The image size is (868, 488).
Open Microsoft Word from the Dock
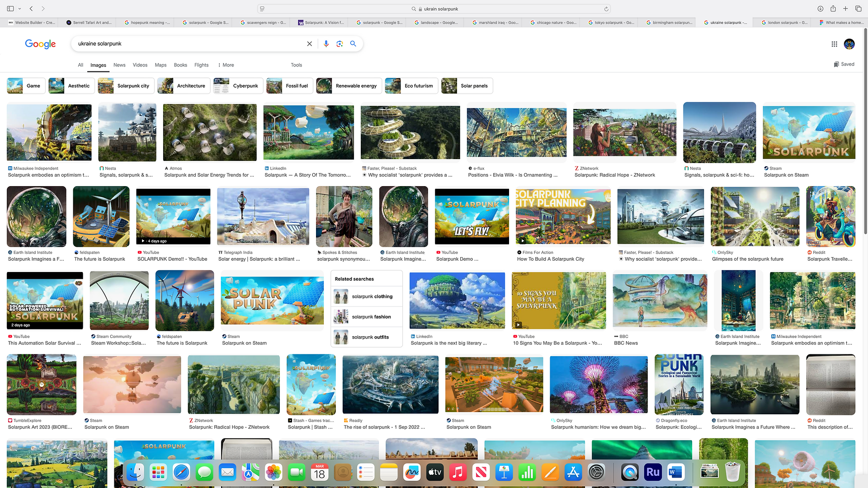[x=675, y=473]
